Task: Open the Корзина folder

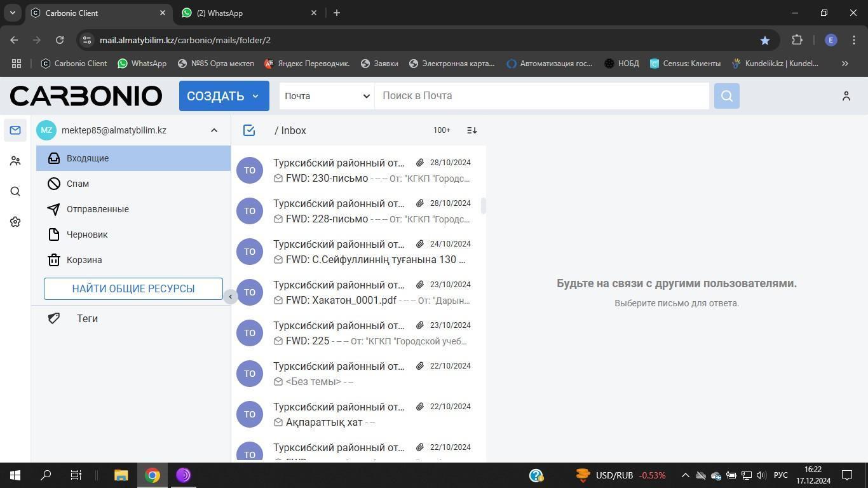Action: tap(84, 260)
